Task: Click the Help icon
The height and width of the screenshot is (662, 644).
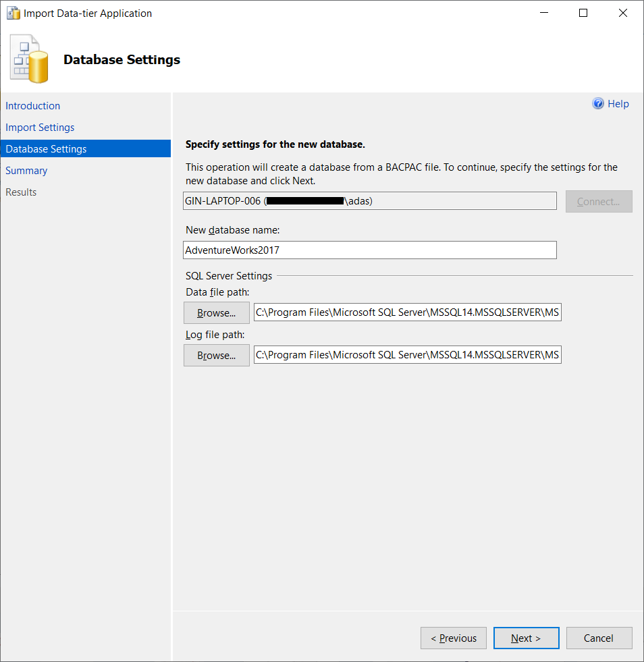Action: [x=598, y=103]
